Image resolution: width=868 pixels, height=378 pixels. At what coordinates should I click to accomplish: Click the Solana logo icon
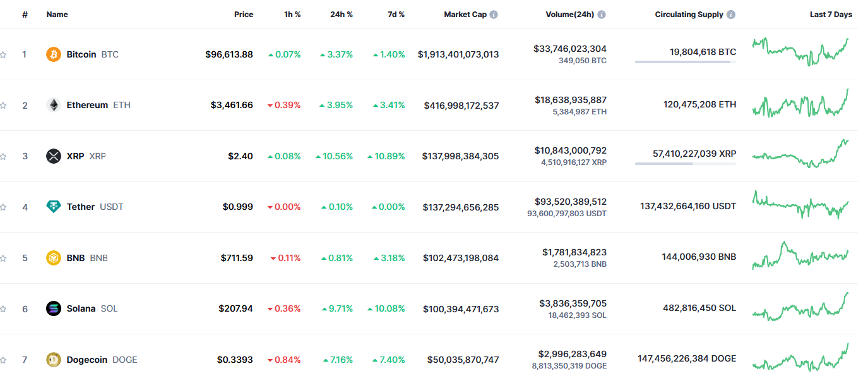click(54, 308)
